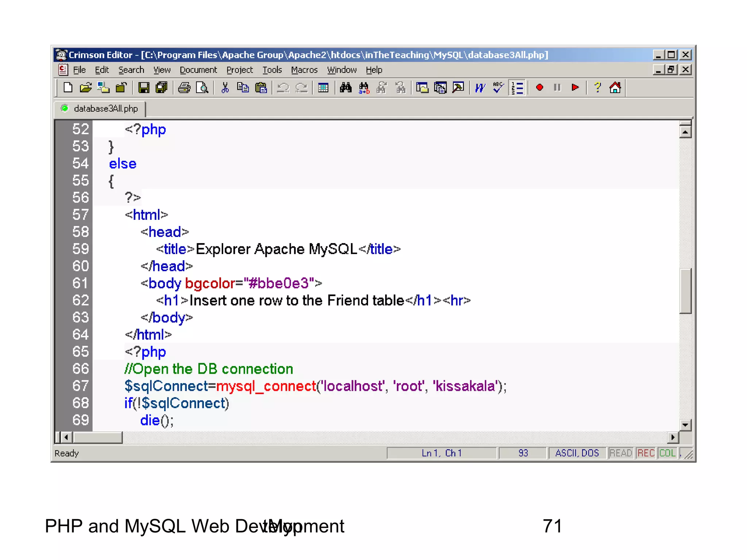Open the File menu
Screen dimensions: 747x560
point(79,70)
